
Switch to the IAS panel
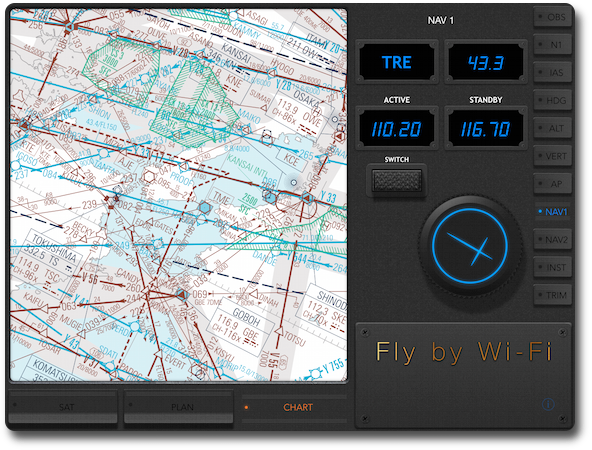coord(552,73)
